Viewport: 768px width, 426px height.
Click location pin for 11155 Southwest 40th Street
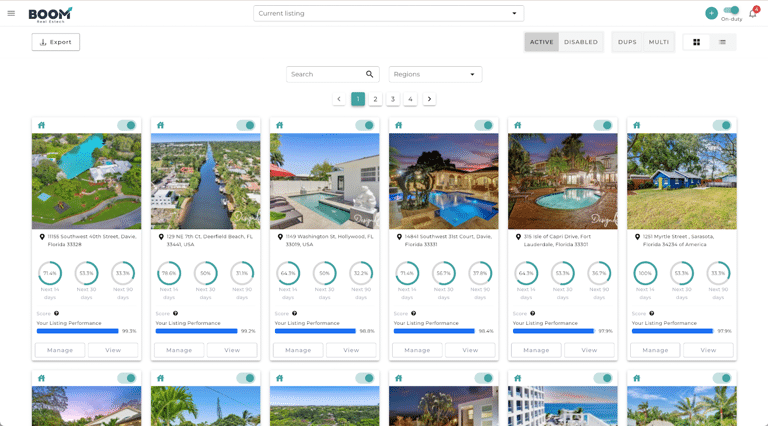click(42, 237)
